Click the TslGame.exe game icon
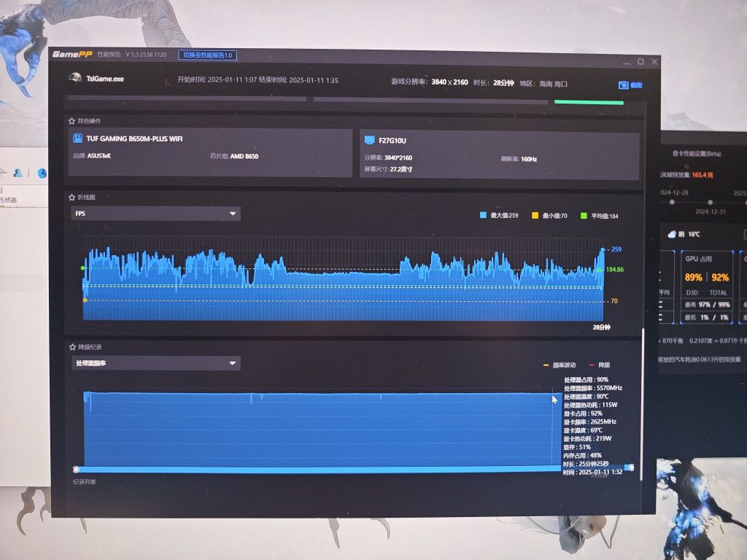Viewport: 747px width, 560px height. click(x=74, y=79)
